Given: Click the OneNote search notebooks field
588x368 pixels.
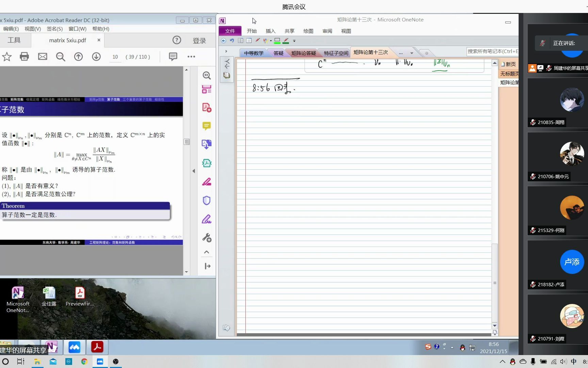Looking at the screenshot, I should click(x=492, y=51).
